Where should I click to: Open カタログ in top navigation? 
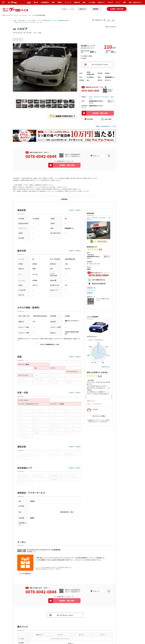110,2
